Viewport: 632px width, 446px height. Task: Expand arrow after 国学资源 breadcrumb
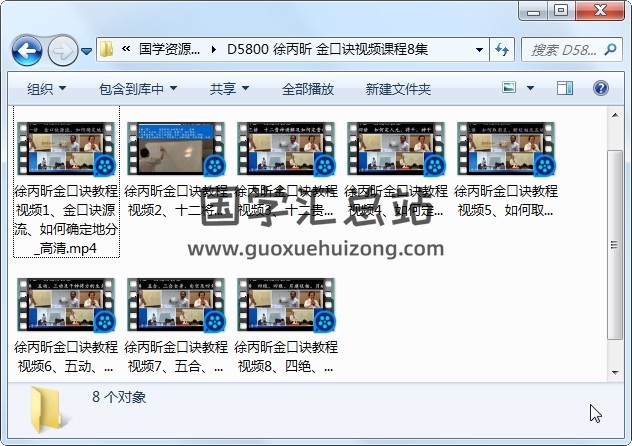point(214,50)
